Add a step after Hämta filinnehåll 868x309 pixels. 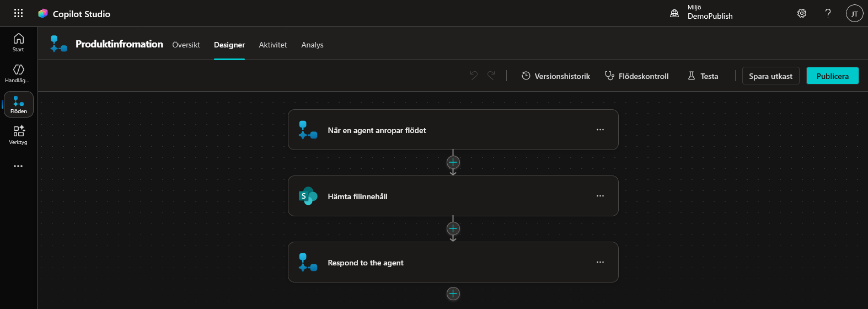pos(453,228)
